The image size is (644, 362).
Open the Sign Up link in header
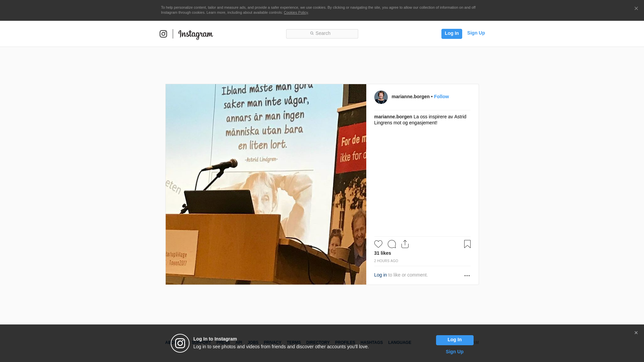coord(476,33)
